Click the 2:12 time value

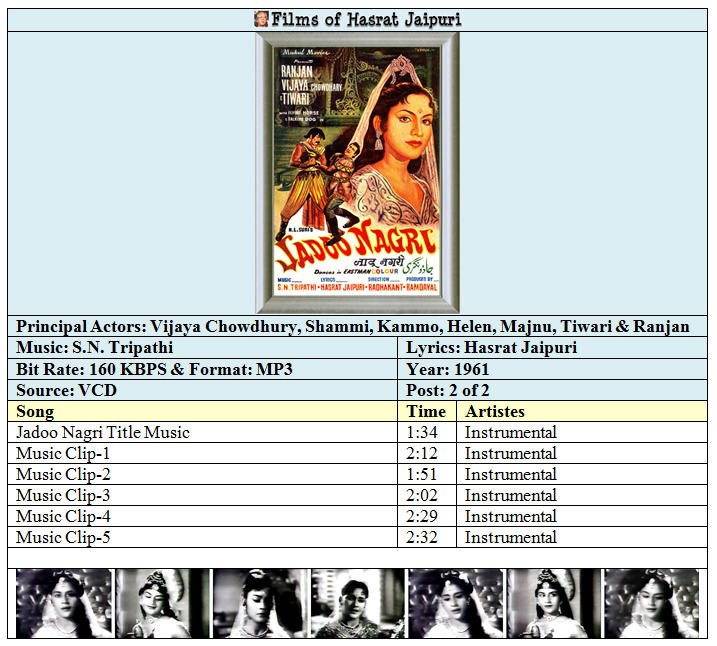(422, 454)
